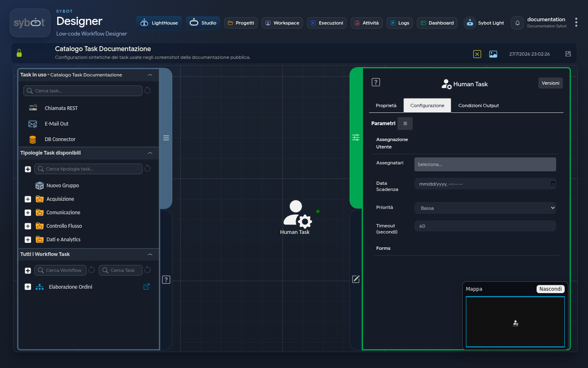Open Elaborazione Ordini external link icon
Viewport: 588px width, 368px height.
tap(147, 287)
